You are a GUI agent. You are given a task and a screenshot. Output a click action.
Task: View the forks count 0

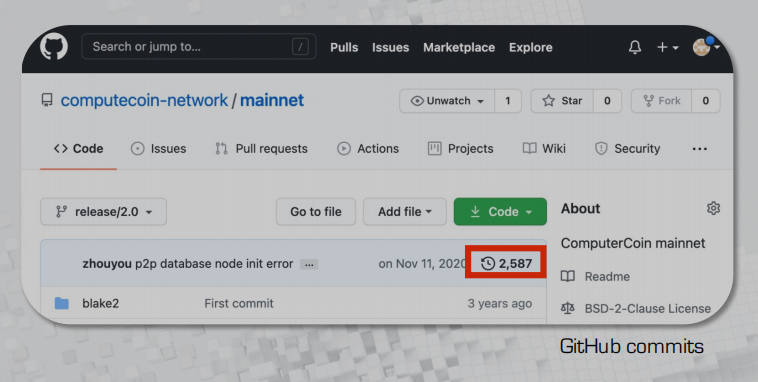point(706,101)
